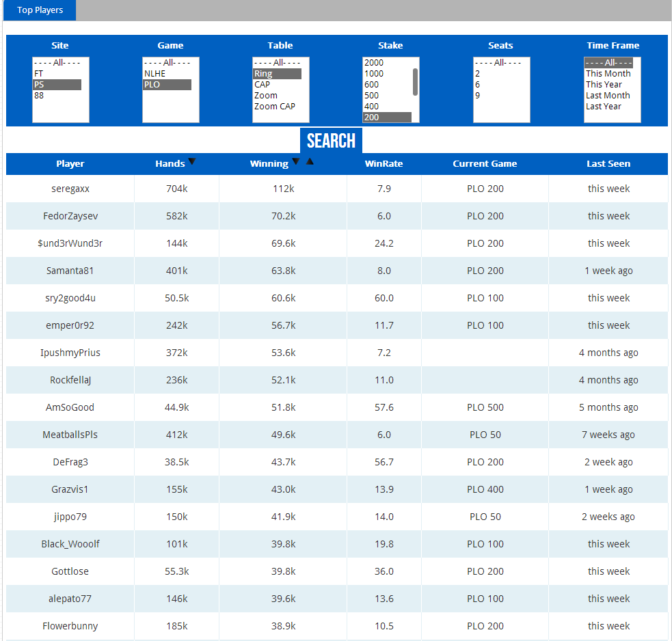Image resolution: width=672 pixels, height=641 pixels.
Task: Sort Hands column descending arrow
Action: coord(192,161)
